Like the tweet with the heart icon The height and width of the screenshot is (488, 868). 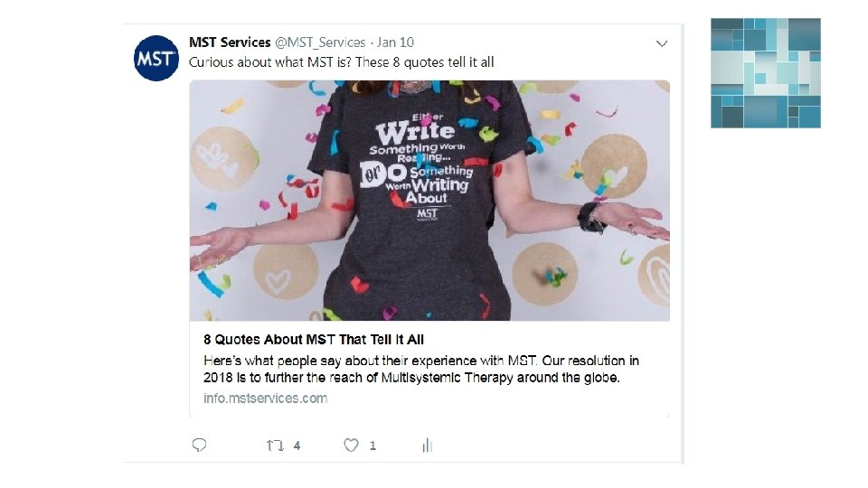click(351, 445)
